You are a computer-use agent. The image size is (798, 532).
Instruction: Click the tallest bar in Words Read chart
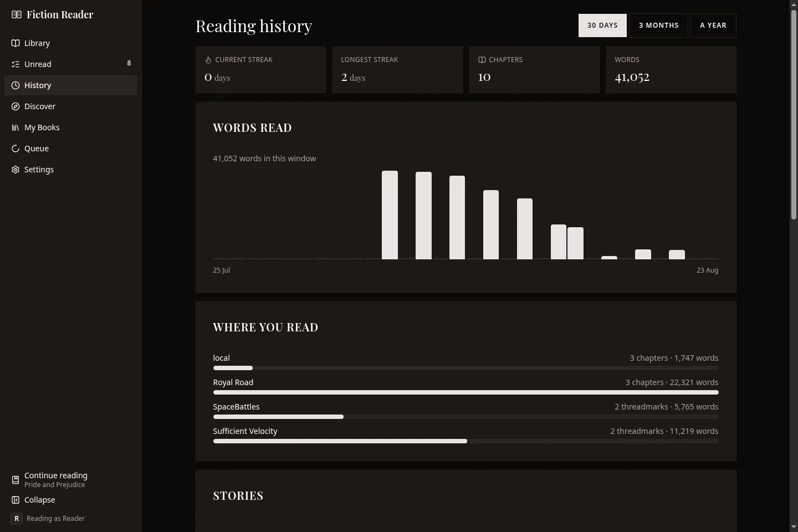click(390, 215)
